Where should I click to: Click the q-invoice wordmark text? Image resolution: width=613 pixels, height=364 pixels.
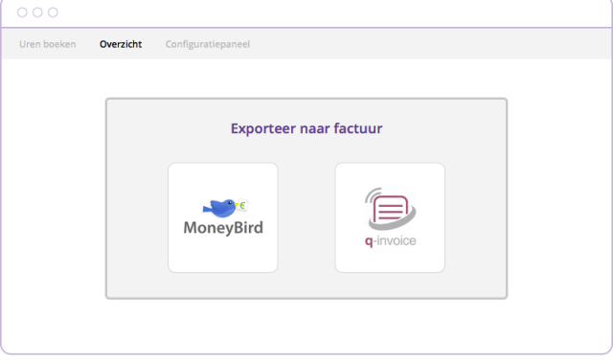tap(390, 240)
